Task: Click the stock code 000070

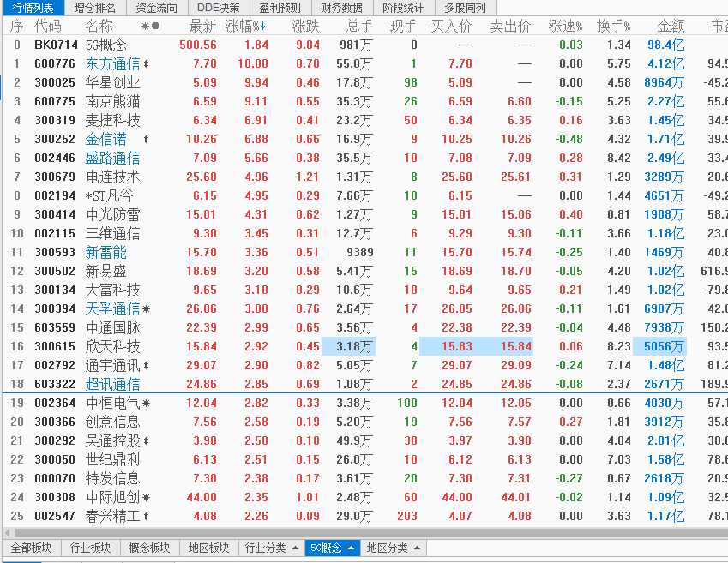Action: [x=55, y=478]
